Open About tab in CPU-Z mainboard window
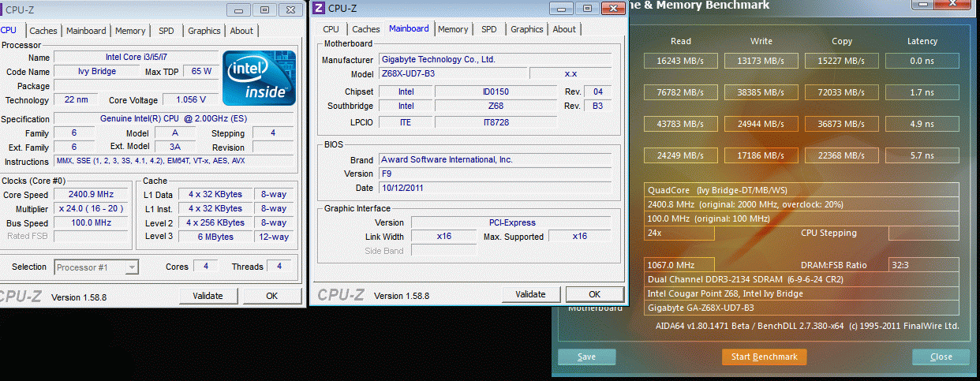The width and height of the screenshot is (980, 381). tap(564, 29)
